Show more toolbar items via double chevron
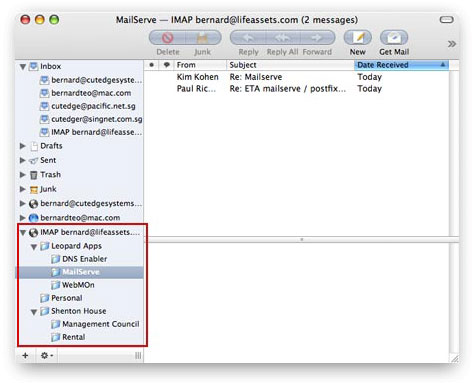Image resolution: width=475 pixels, height=383 pixels. 452,44
